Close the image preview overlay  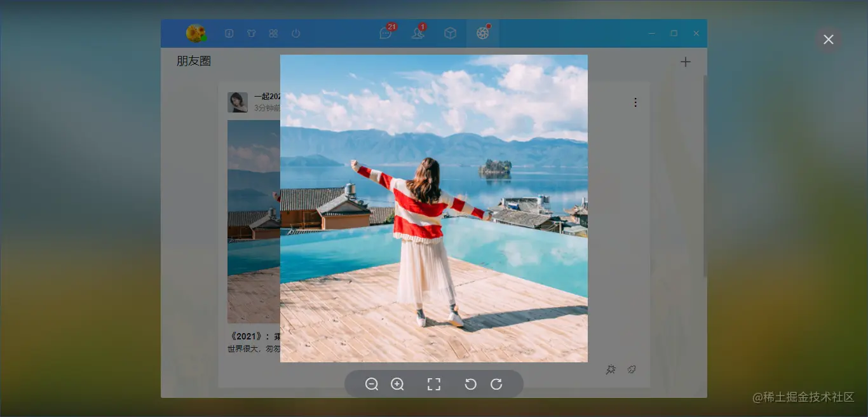828,39
